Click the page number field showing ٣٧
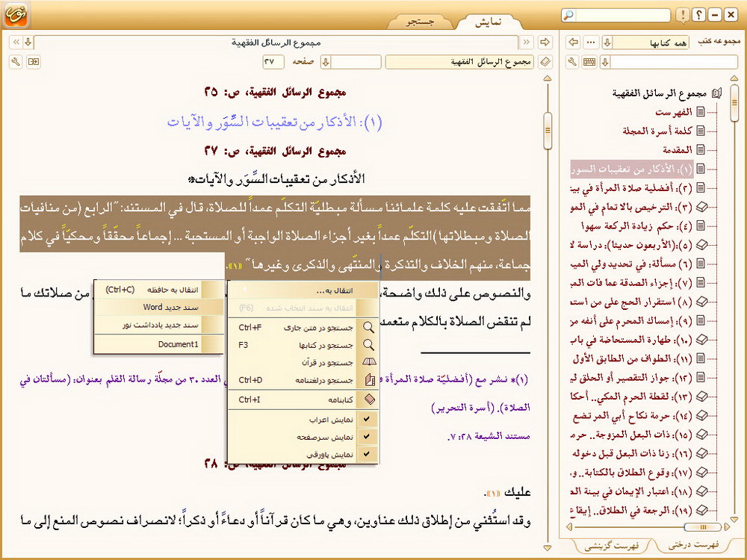 (273, 62)
